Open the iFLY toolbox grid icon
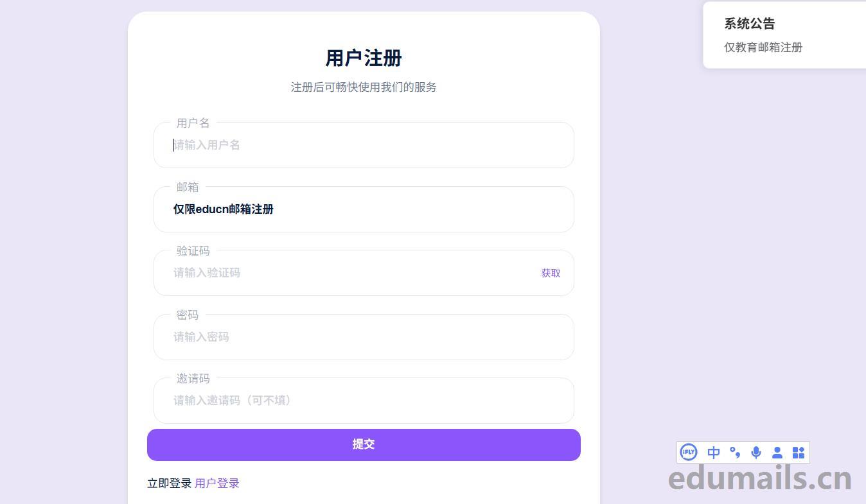Screen dimensions: 866x504 [x=799, y=453]
